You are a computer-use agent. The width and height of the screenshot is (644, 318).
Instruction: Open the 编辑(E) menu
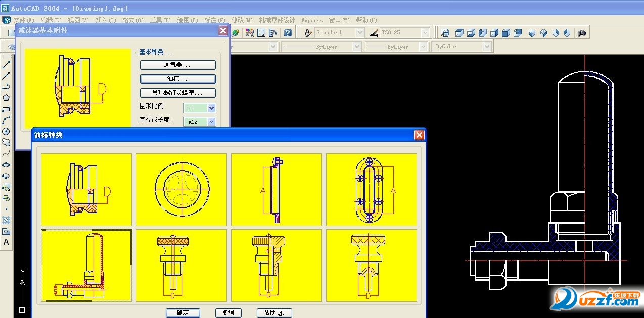(x=51, y=20)
